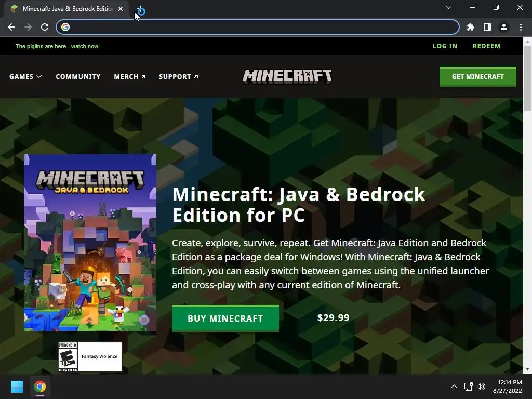Click the page heading Minecraft: Java & Bedrock Edition
This screenshot has height=399, width=532.
pos(299,205)
